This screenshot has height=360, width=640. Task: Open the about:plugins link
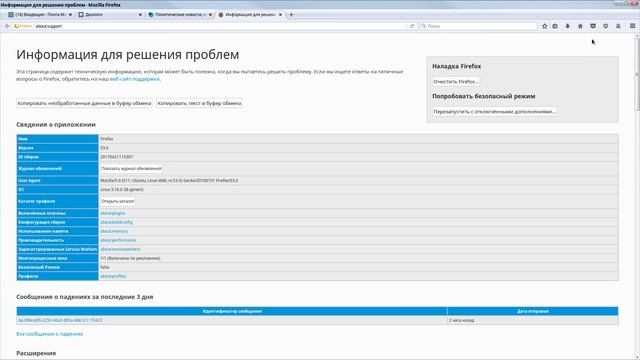point(113,213)
